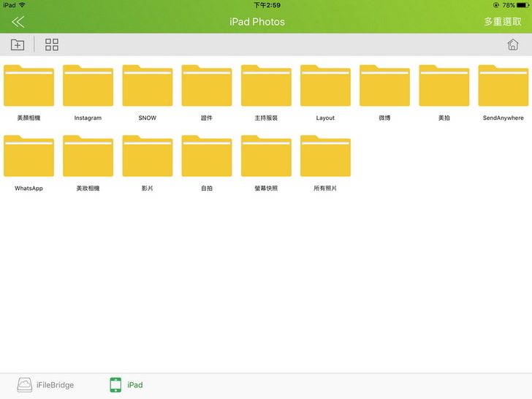
Task: Go to home directory via house icon
Action: tap(513, 45)
